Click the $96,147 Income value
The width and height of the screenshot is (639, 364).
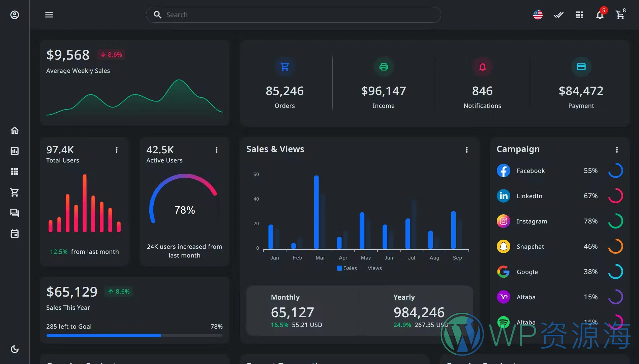coord(384,91)
